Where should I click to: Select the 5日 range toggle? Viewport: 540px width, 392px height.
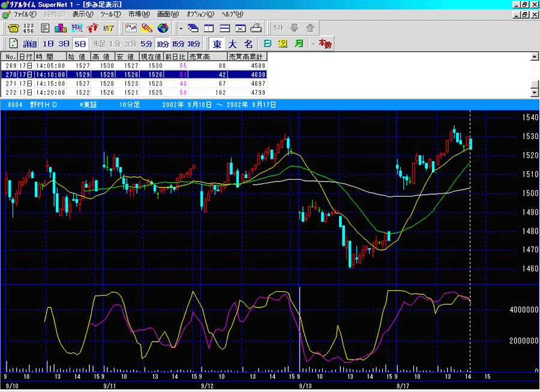click(80, 44)
